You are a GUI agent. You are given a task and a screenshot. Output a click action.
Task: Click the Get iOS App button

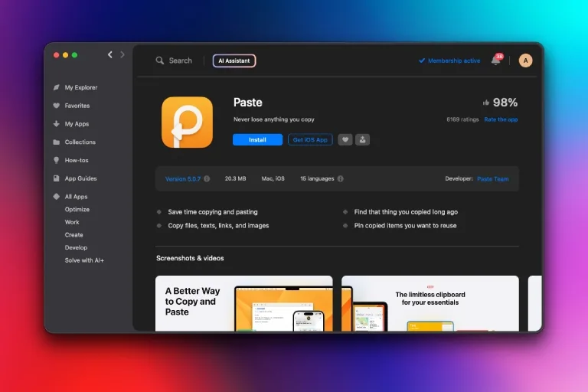(x=310, y=139)
